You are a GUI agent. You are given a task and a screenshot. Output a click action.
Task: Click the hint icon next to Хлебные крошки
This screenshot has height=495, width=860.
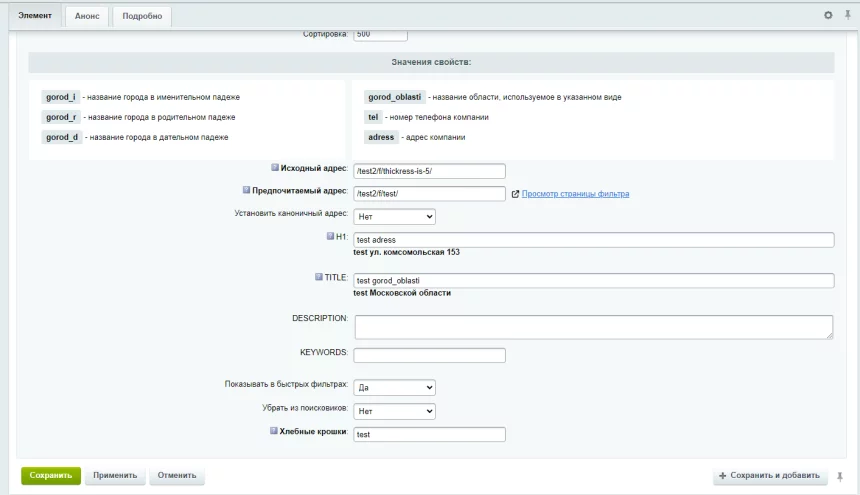click(x=275, y=431)
